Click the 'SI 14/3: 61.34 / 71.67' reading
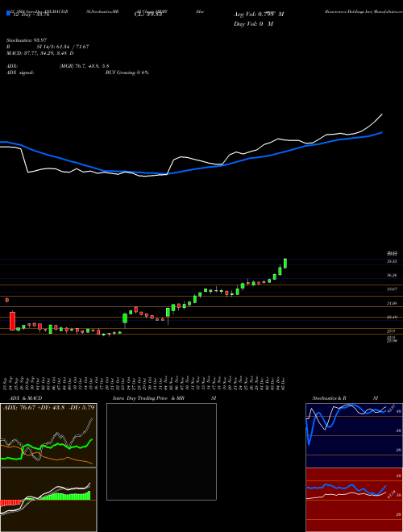Viewport: 403px width, 532px height. pyautogui.click(x=63, y=47)
